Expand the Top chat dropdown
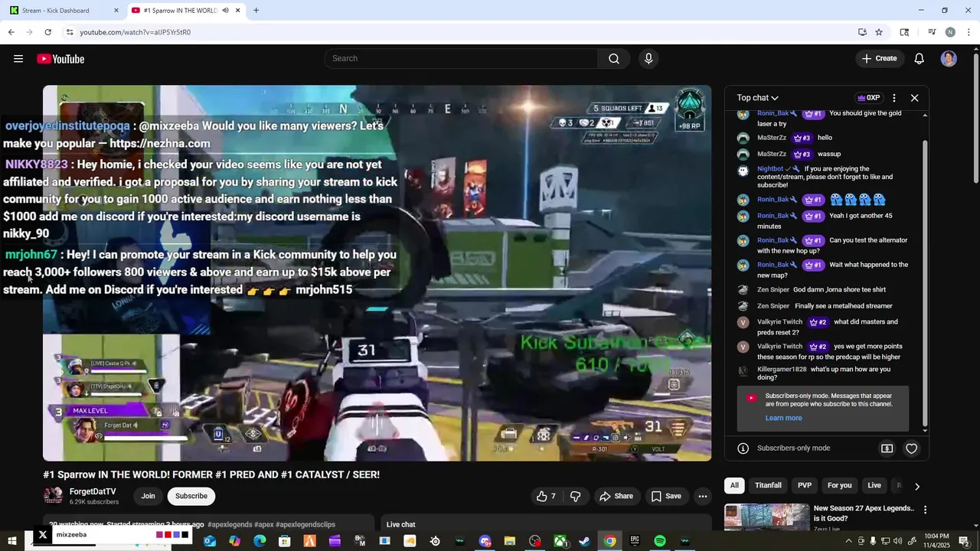980x551 pixels. (757, 98)
